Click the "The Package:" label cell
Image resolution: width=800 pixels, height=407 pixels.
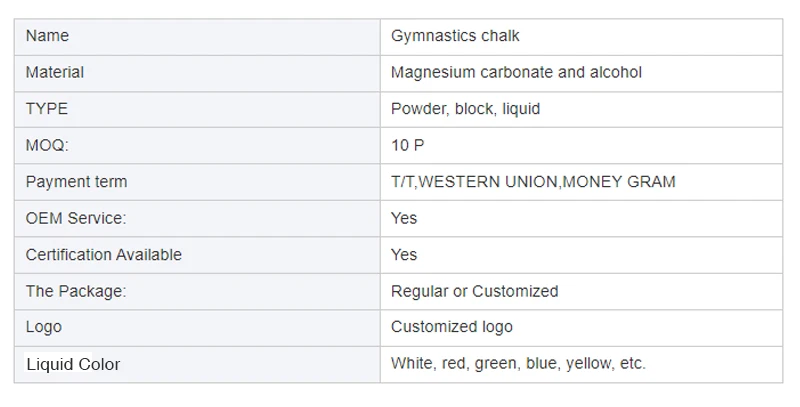coord(76,291)
